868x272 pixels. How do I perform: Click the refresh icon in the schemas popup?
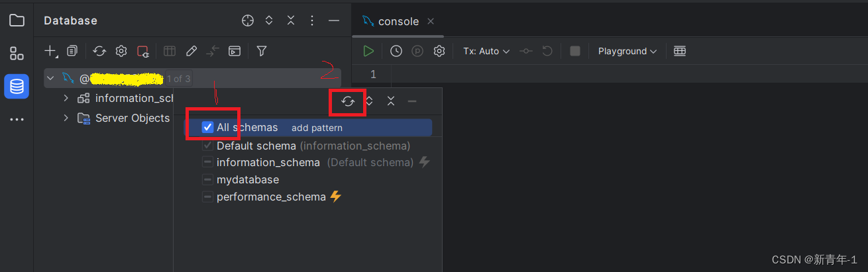tap(348, 101)
